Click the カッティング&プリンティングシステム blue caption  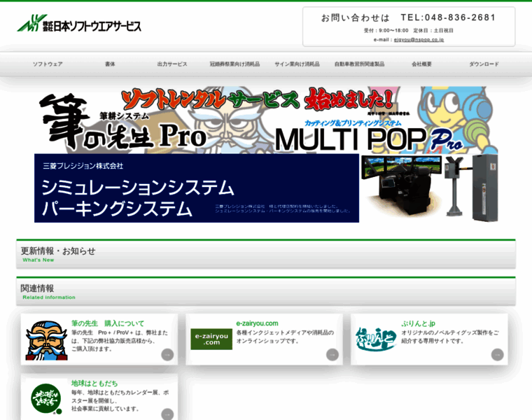tap(353, 123)
